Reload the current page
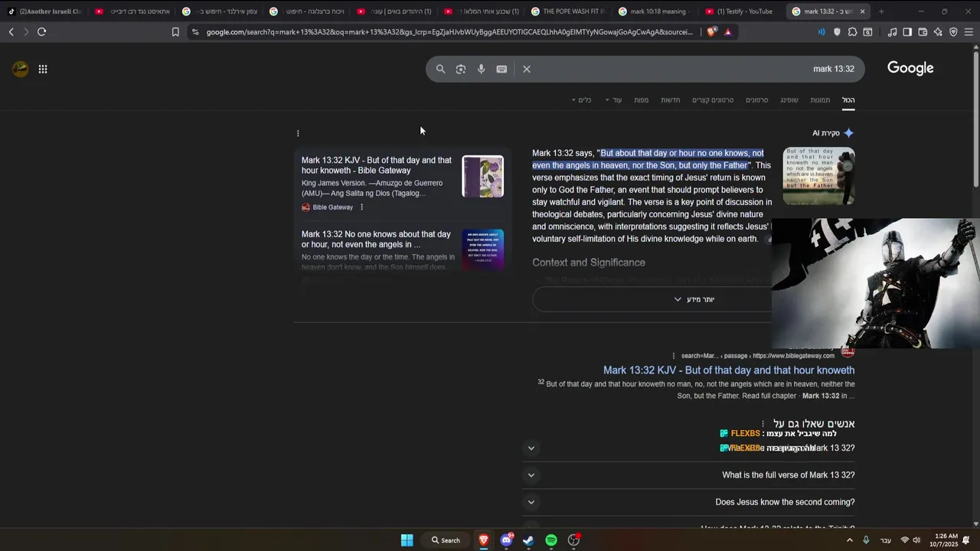Viewport: 980px width, 551px height. click(x=41, y=32)
